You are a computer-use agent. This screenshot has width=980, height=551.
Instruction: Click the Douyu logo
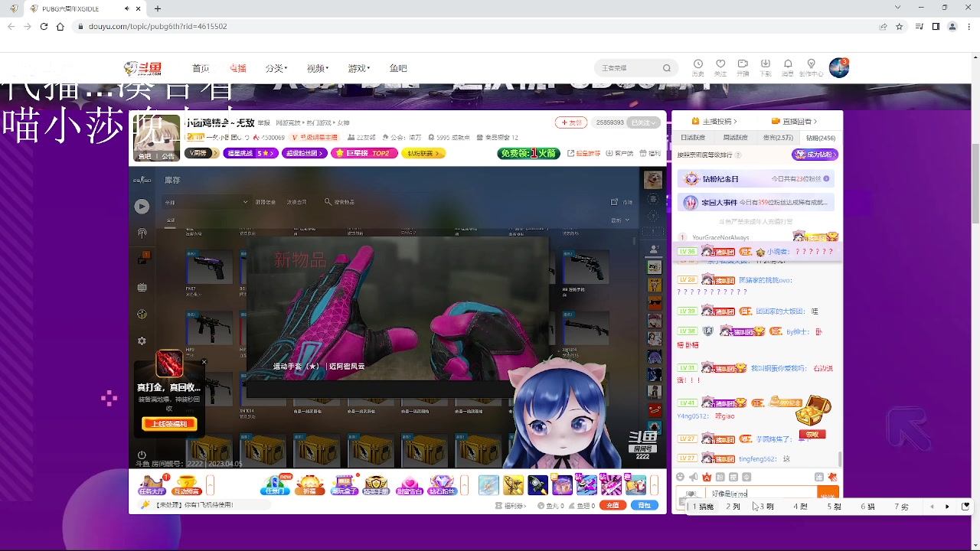(144, 68)
